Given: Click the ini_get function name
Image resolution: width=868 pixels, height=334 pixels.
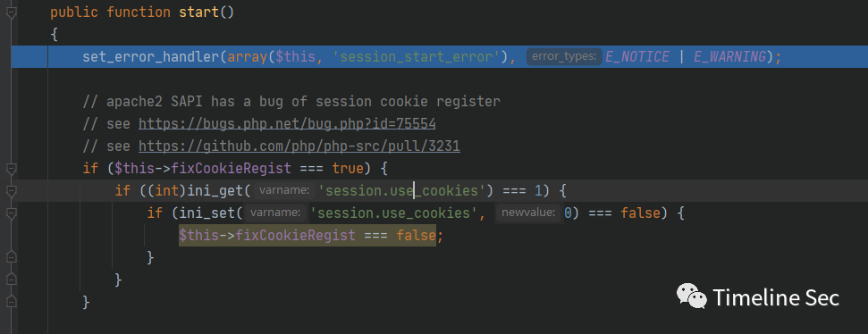Looking at the screenshot, I should coord(216,191).
